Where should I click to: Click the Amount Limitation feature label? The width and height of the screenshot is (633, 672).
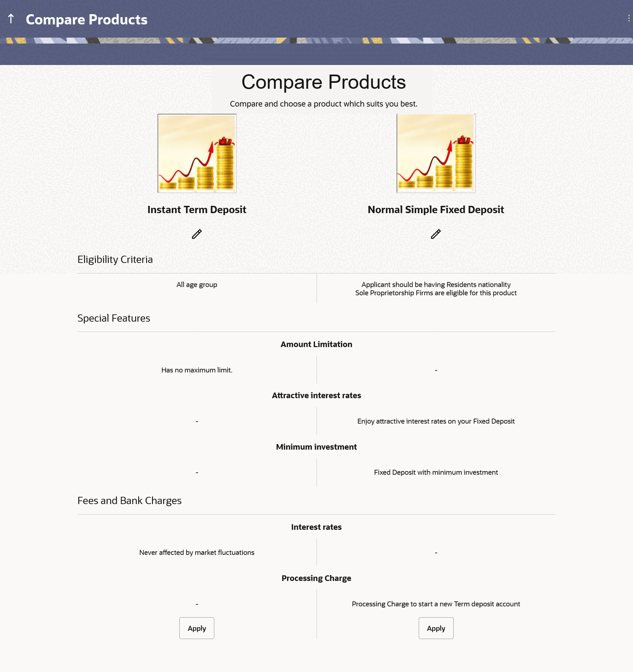[316, 344]
